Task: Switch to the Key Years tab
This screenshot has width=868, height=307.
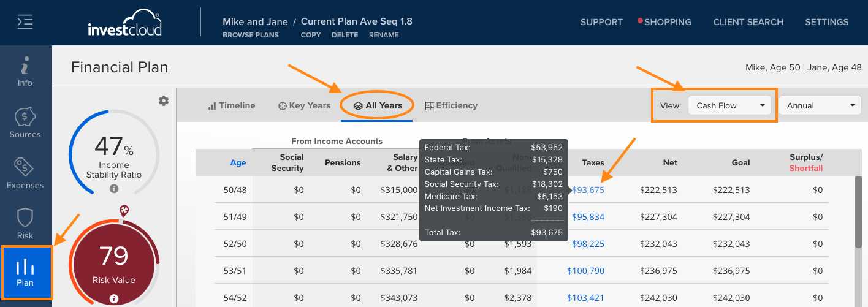Action: coord(305,105)
